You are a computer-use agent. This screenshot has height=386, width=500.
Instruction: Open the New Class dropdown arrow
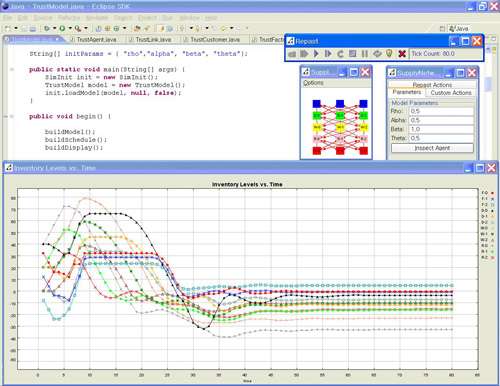pos(125,28)
